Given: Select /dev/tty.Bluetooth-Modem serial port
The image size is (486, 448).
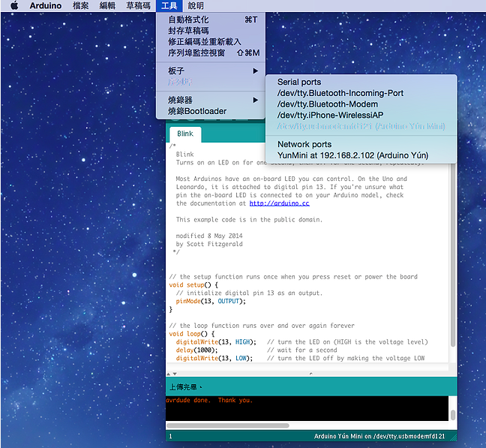Looking at the screenshot, I should click(x=361, y=104).
